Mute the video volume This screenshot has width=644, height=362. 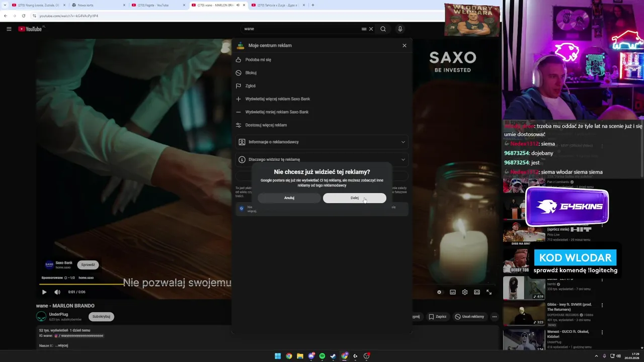coord(57,292)
